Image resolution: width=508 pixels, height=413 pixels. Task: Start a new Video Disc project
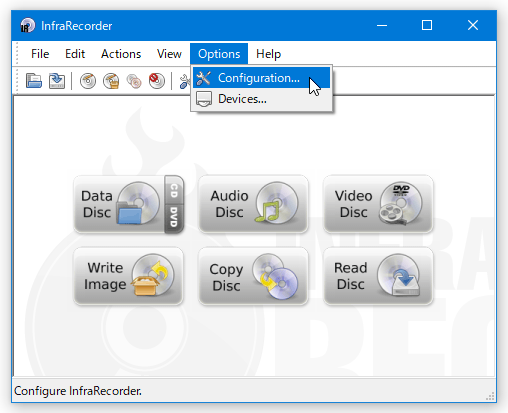point(378,204)
